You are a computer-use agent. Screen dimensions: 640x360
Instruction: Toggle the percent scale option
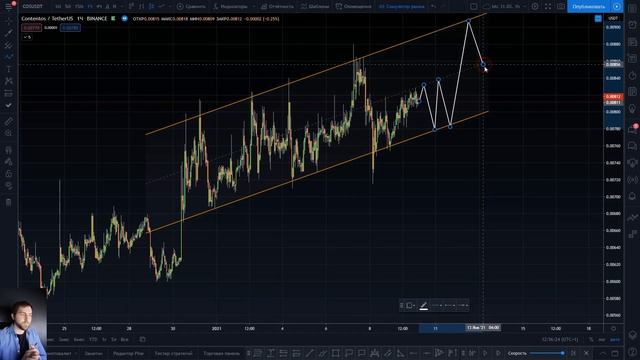tap(591, 340)
